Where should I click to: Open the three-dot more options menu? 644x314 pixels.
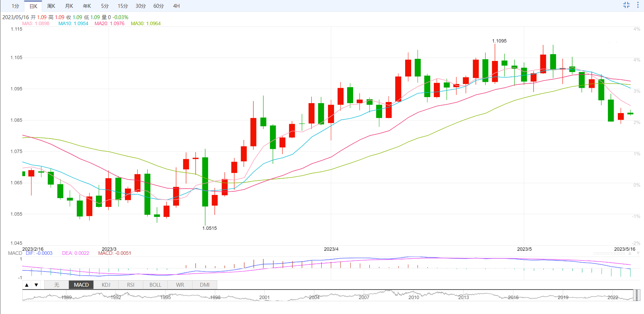[x=638, y=5]
